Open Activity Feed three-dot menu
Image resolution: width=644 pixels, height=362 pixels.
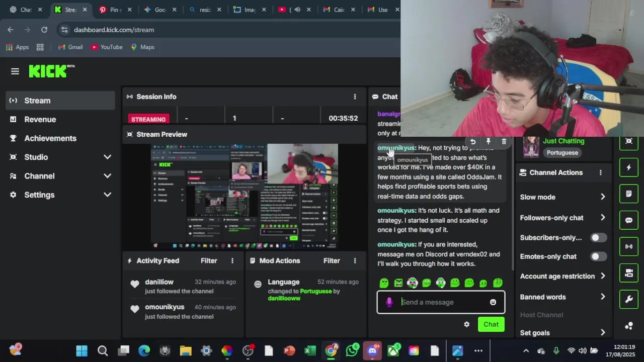(x=232, y=260)
